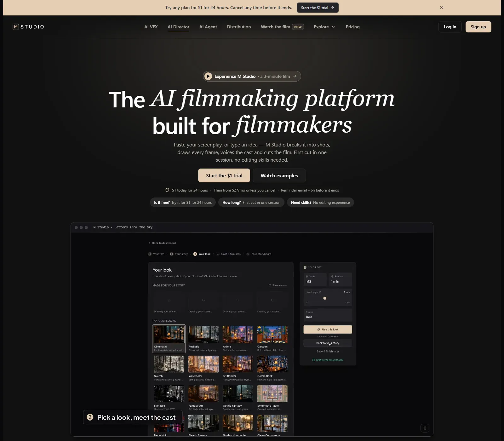The height and width of the screenshot is (441, 504).
Task: Select the Your story step
Action: [x=179, y=254]
